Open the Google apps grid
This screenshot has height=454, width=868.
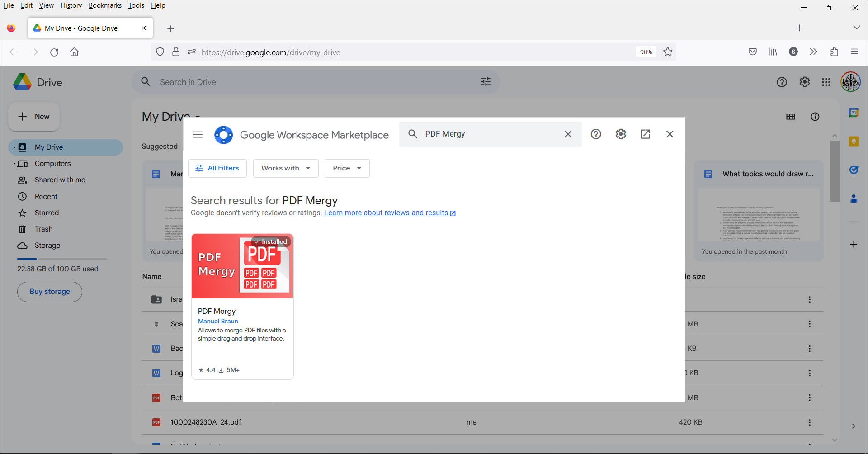coord(826,82)
